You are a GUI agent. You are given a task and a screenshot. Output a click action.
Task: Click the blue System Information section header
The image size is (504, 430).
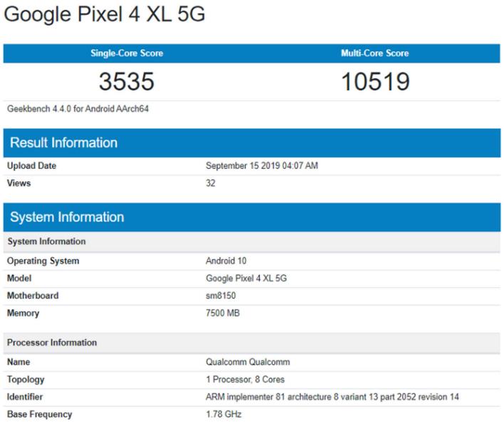coord(68,217)
